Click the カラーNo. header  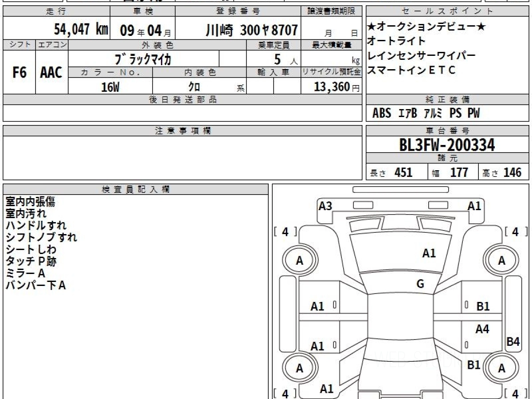(x=110, y=72)
